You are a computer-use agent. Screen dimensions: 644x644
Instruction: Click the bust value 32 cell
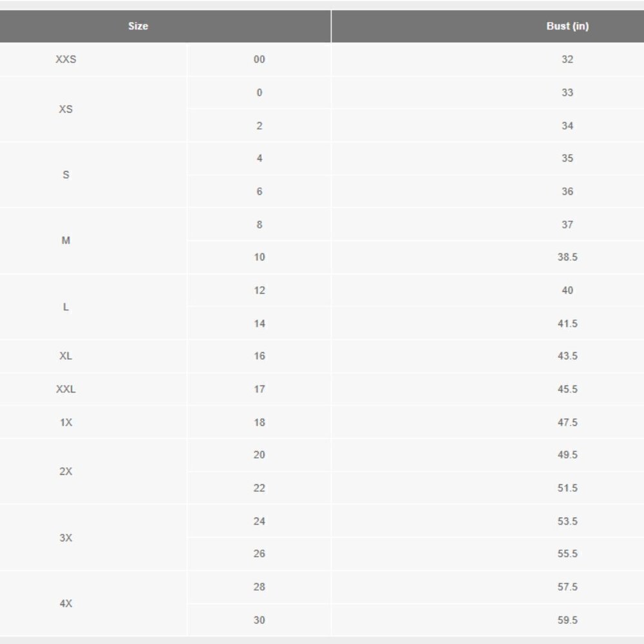pos(567,59)
